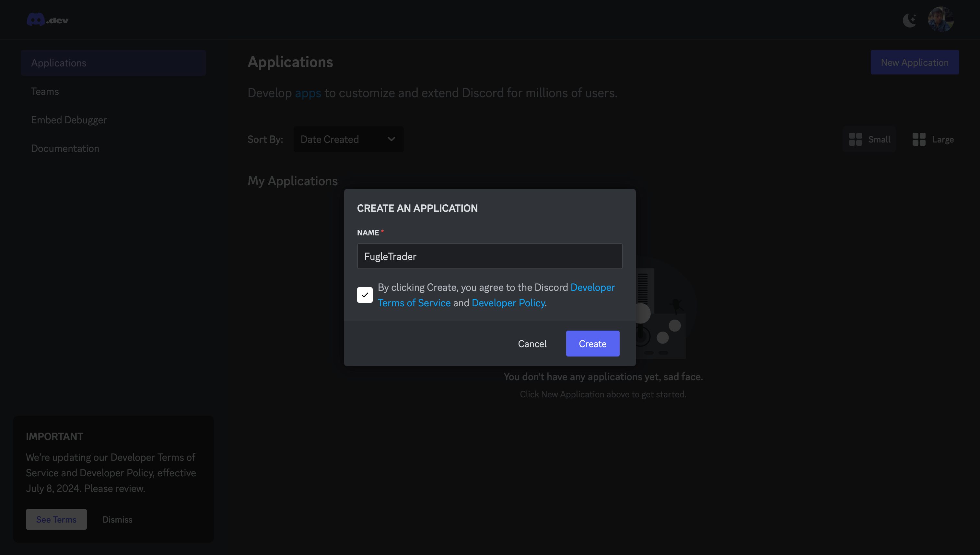Click 'You don't have any applications yet' text
Viewport: 980px width, 555px height.
(603, 377)
